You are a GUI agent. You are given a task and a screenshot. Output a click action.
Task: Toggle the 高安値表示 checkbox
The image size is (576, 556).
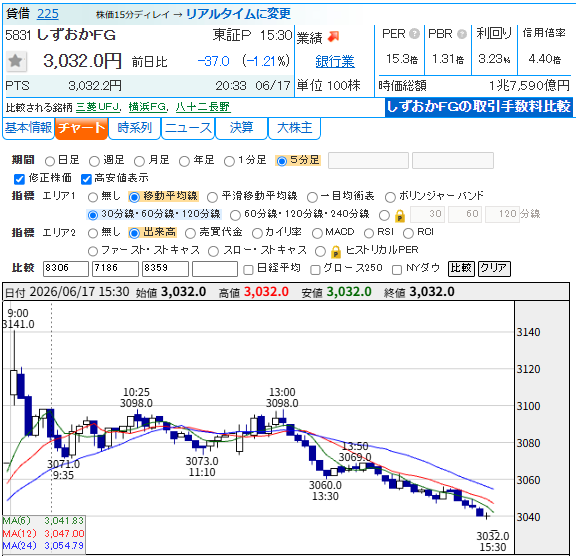coord(86,179)
